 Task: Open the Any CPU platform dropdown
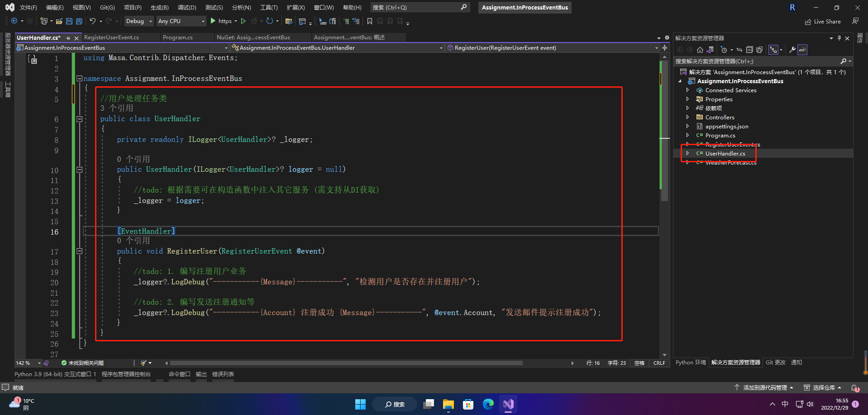pos(181,21)
